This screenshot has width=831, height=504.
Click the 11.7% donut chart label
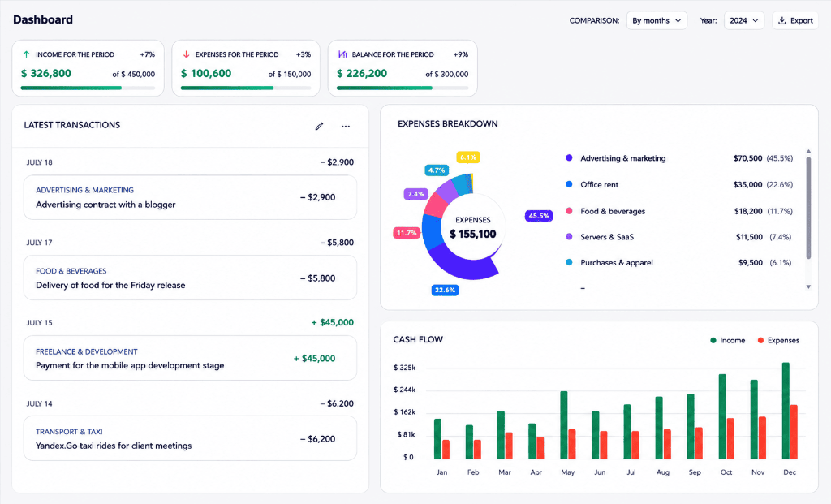(407, 233)
